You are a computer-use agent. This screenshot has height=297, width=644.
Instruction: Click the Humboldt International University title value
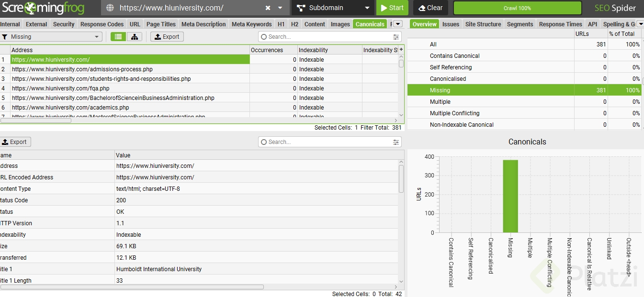(159, 269)
